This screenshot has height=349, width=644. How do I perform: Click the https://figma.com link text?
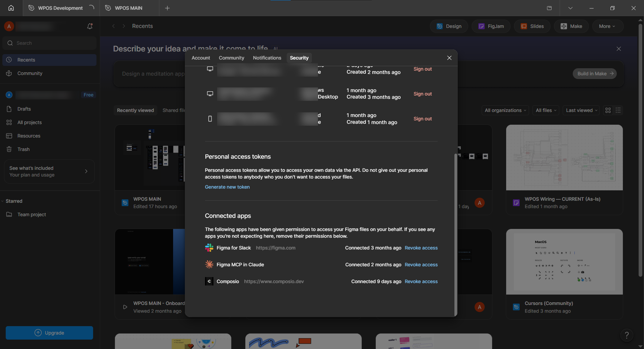(x=276, y=248)
